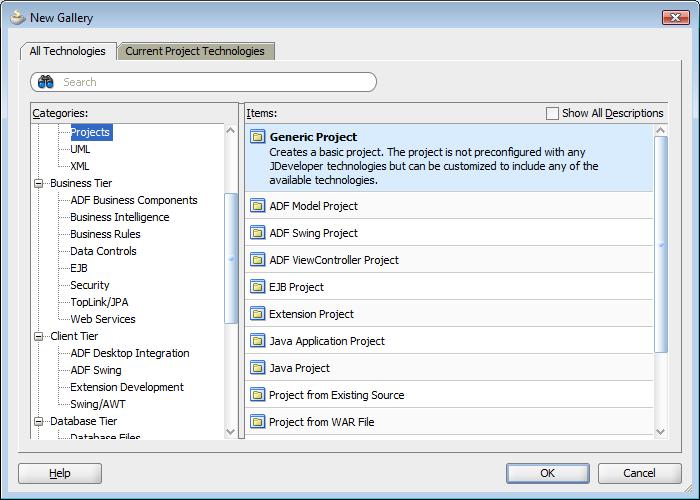Click Categories scrollbar up arrow
Screen dimensions: 700x500
point(230,130)
